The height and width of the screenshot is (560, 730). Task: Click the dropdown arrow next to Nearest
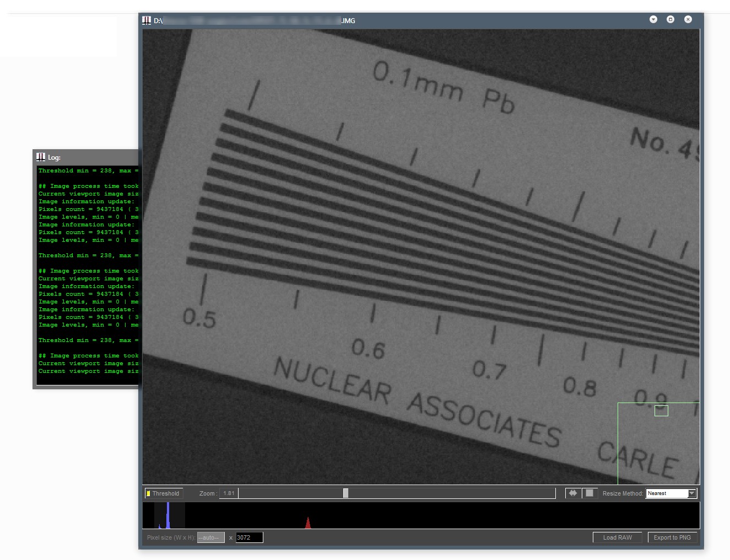(691, 493)
